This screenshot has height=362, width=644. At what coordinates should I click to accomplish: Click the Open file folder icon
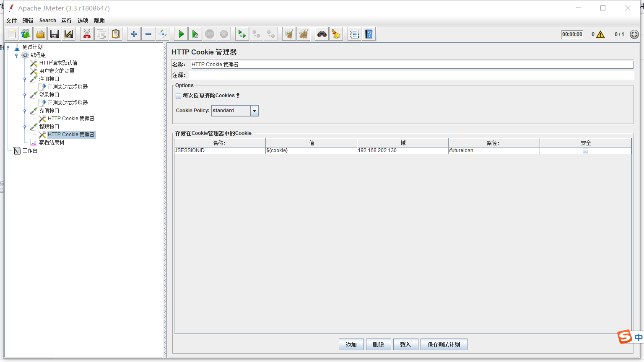pos(40,34)
